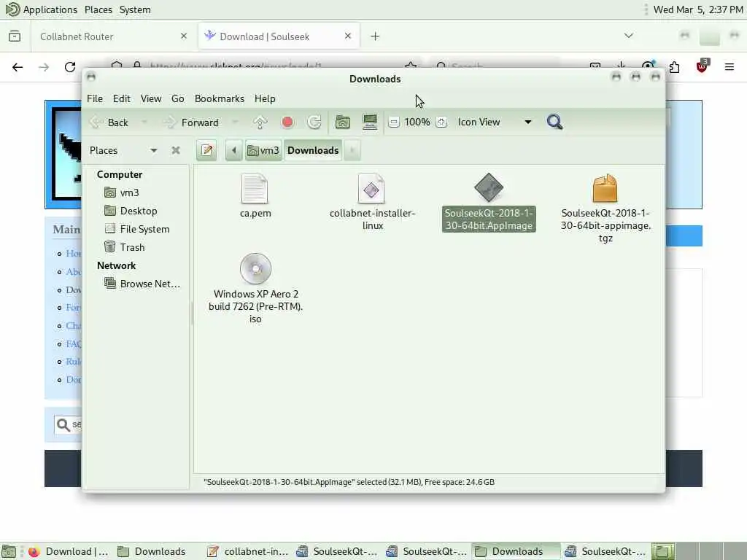747x560 pixels.
Task: Open Desktop in the Places sidebar
Action: (131, 211)
